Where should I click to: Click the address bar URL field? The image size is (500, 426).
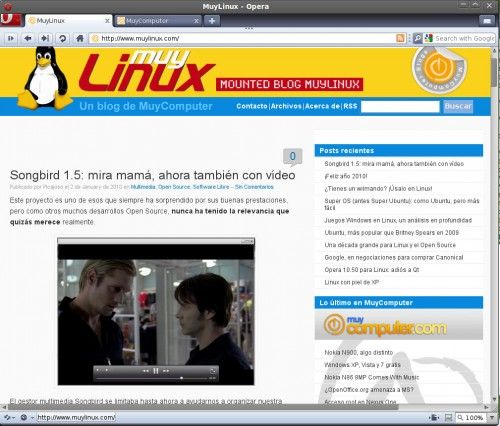247,38
